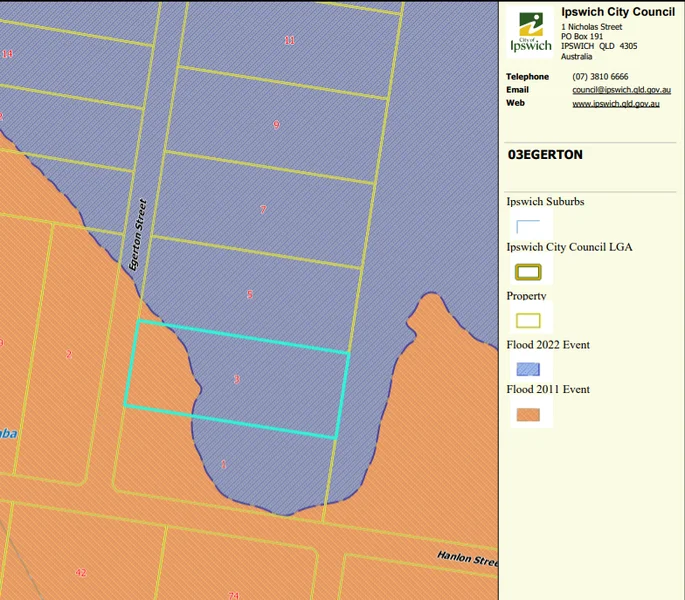Open the www.ipswich.qld.gov.au web link

click(x=615, y=103)
